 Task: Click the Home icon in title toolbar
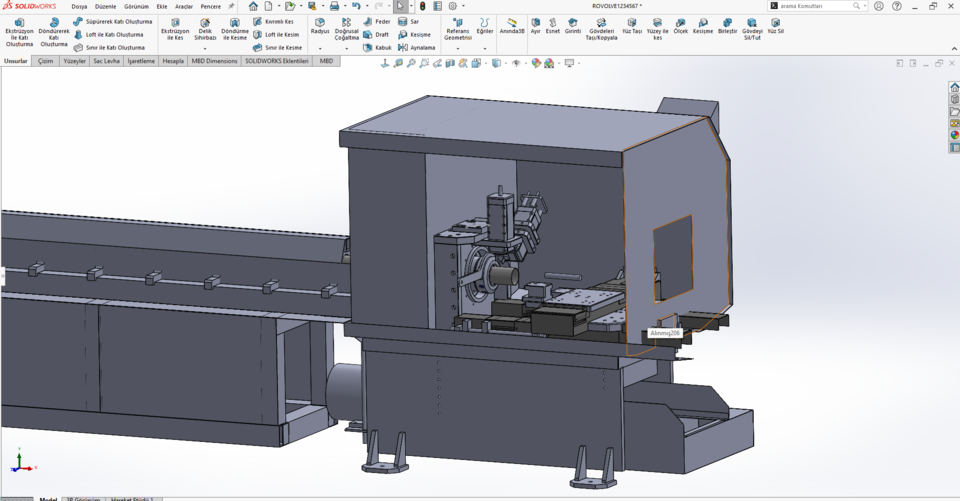253,6
